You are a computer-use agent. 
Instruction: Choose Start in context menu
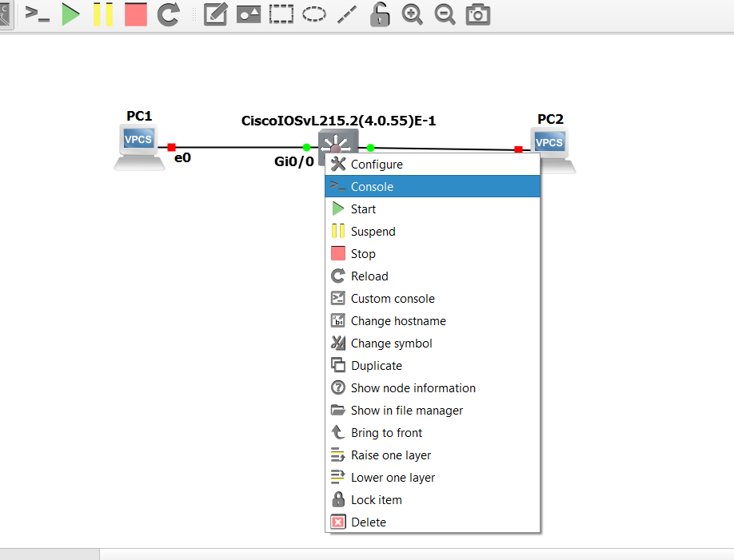[x=433, y=209]
